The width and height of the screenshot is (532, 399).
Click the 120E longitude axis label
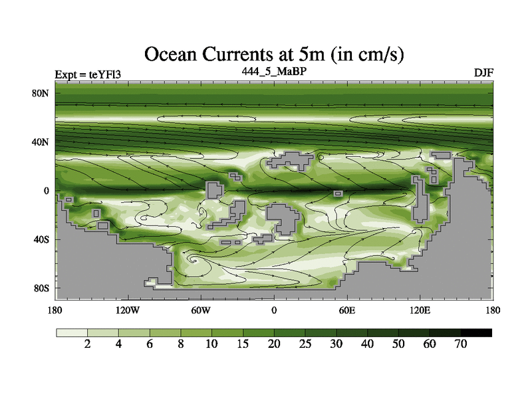pos(420,310)
